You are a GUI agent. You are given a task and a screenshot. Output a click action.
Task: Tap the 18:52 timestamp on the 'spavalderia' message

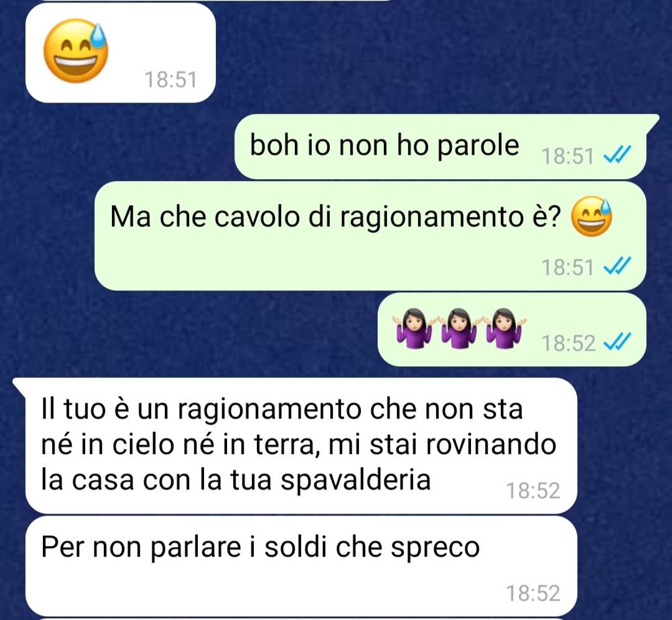pos(533,491)
